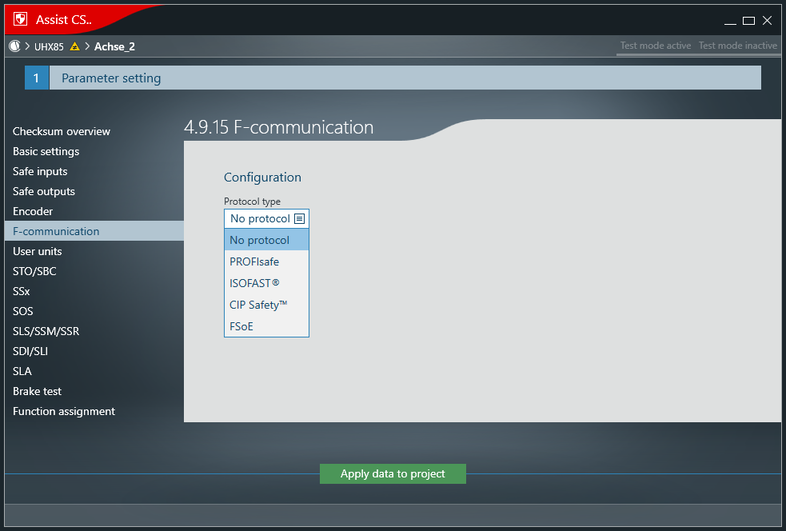Click the Assist CS red logo icon
This screenshot has height=531, width=786.
(18, 19)
